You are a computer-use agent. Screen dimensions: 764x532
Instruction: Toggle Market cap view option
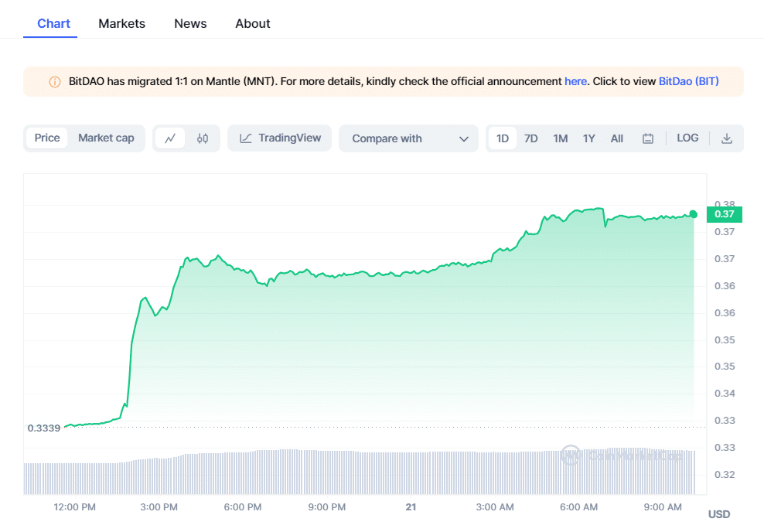106,138
